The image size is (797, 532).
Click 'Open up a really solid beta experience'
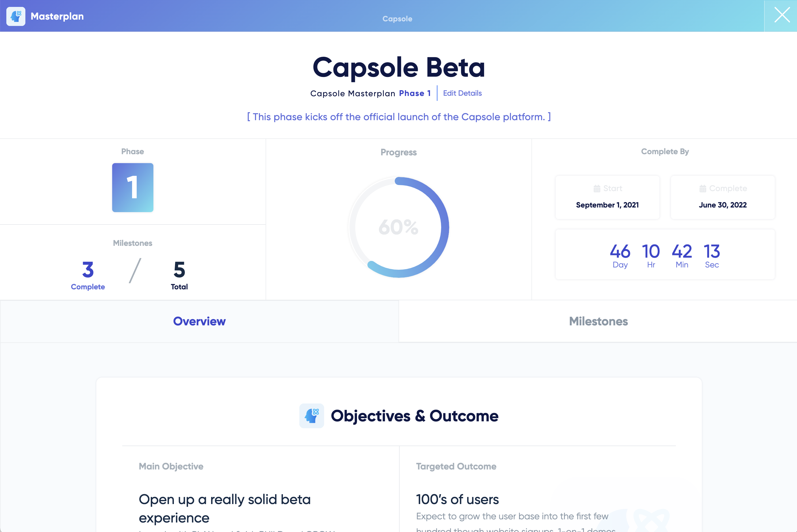pos(225,509)
